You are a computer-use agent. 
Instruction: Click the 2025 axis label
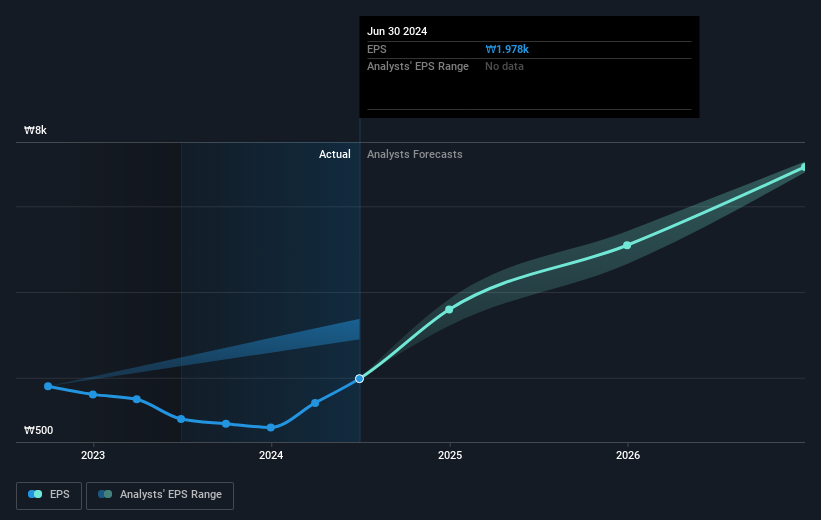[450, 456]
